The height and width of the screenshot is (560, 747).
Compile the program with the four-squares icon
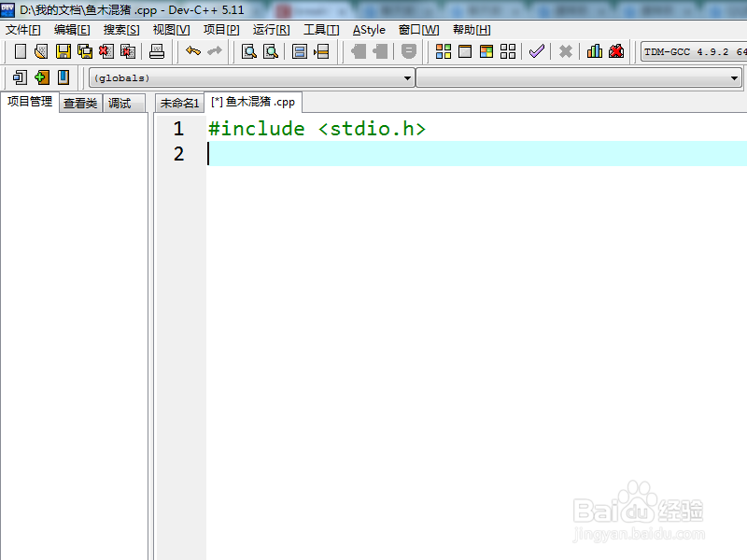(x=443, y=51)
